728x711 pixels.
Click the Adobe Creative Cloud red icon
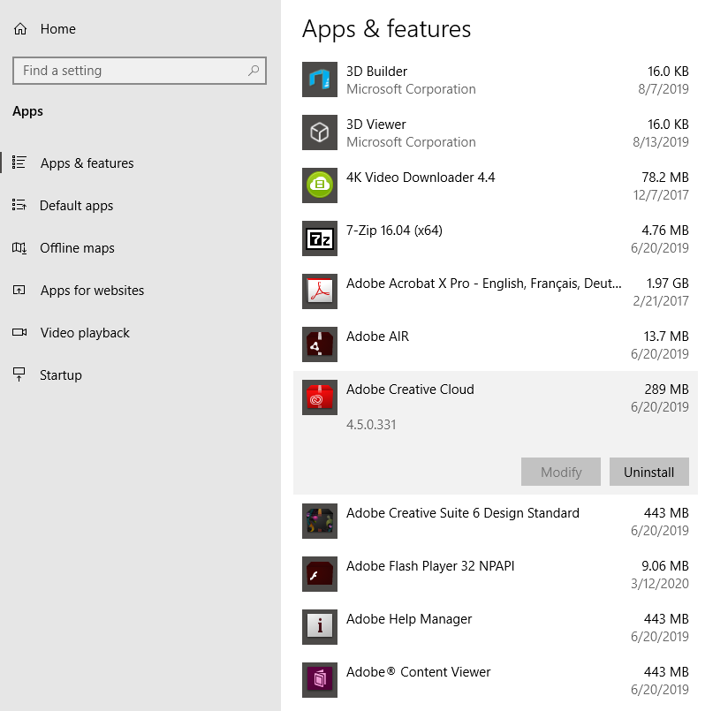click(x=320, y=397)
